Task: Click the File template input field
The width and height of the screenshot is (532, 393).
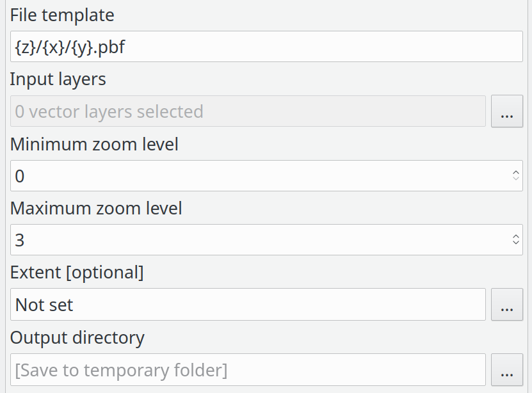Action: (266, 47)
